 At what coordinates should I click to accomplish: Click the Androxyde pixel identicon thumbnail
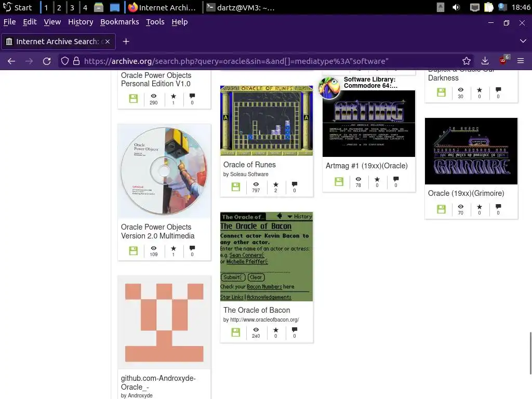(x=164, y=322)
